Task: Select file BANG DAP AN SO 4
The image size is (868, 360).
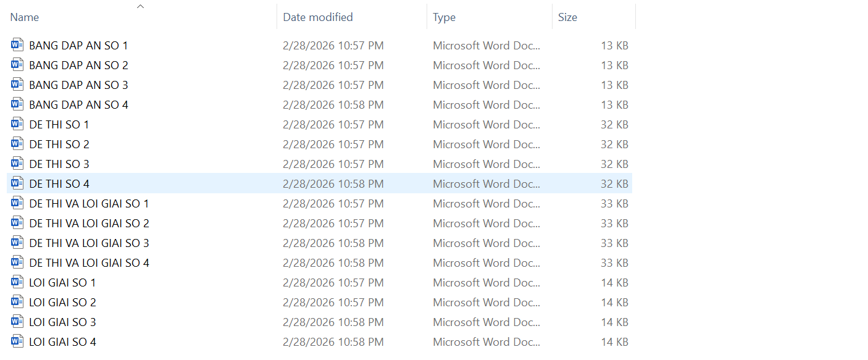Action: [x=78, y=104]
